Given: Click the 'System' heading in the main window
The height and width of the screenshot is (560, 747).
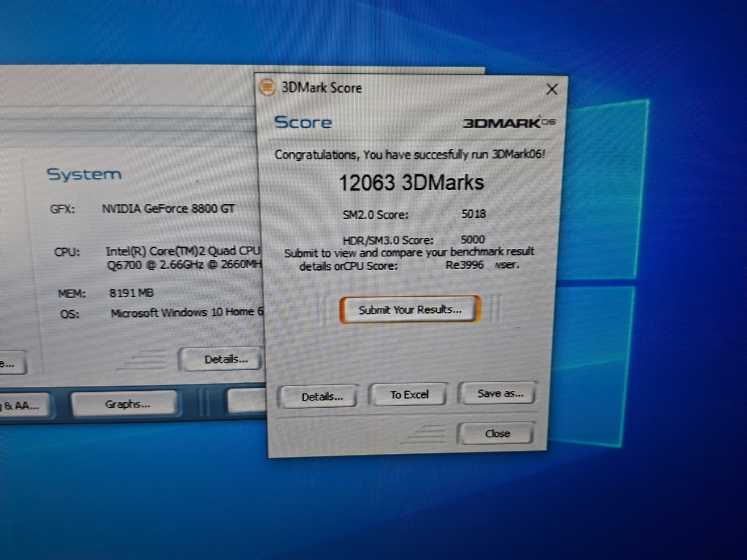Looking at the screenshot, I should coord(84,174).
